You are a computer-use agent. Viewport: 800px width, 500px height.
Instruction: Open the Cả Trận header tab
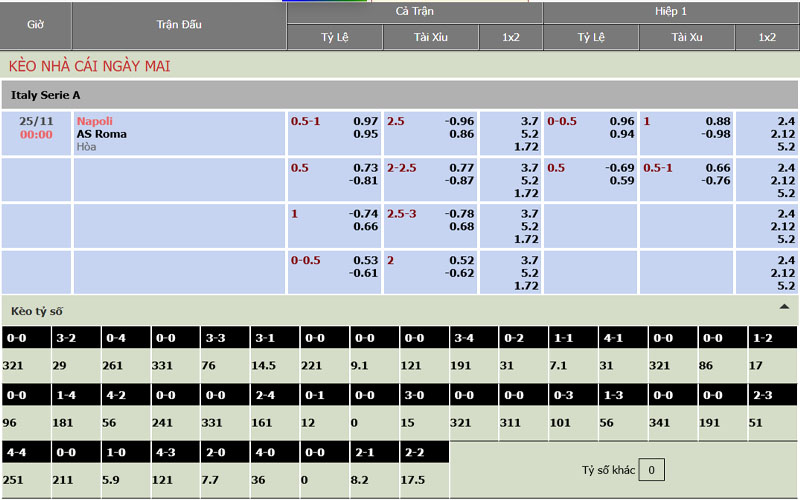pos(414,11)
